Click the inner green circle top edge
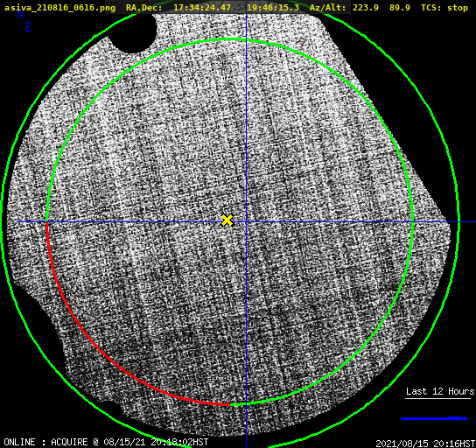This screenshot has width=476, height=448. pos(230,39)
